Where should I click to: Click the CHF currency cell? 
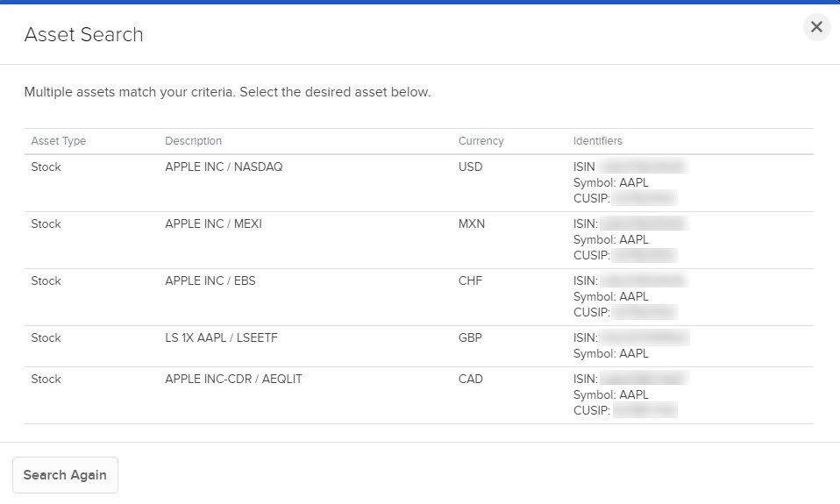tap(470, 280)
